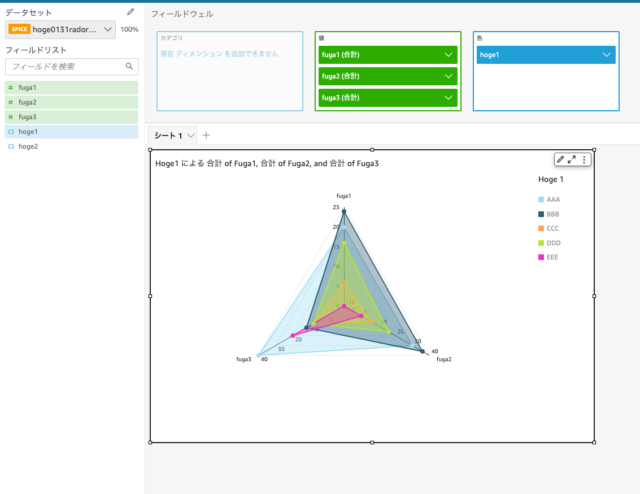Click the Hoge 1 legend title
Image resolution: width=640 pixels, height=494 pixels.
(551, 179)
